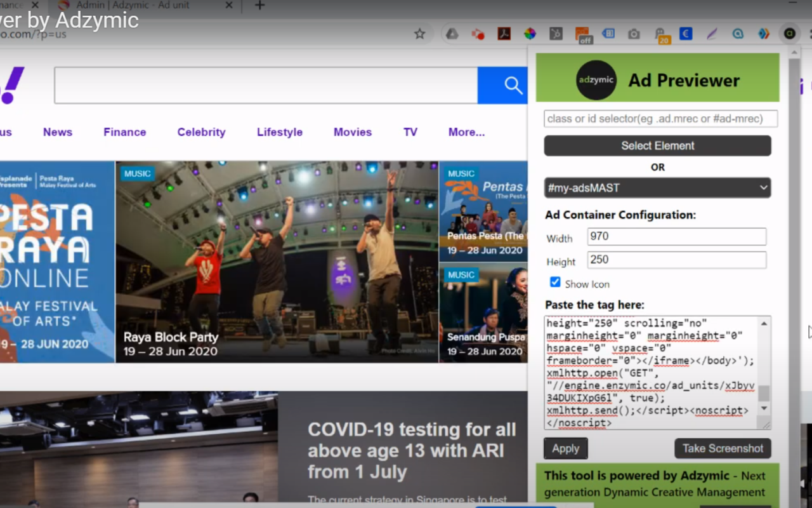Image resolution: width=812 pixels, height=508 pixels.
Task: Expand the More... navigation menu
Action: (x=466, y=132)
